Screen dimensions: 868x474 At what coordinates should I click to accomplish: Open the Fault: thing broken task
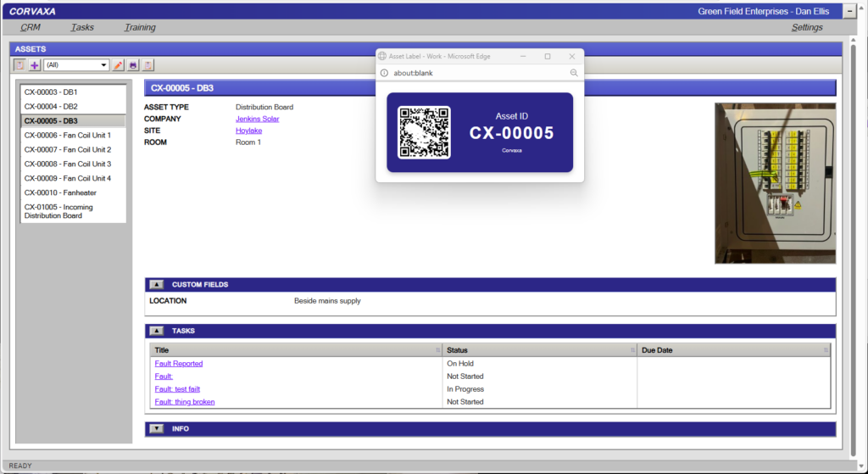pyautogui.click(x=185, y=402)
